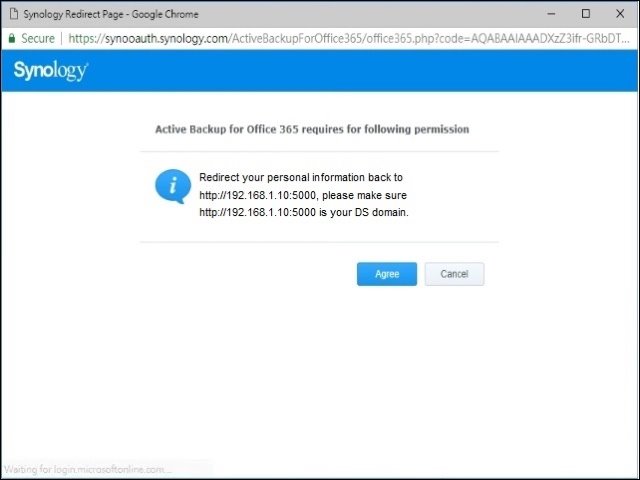640x480 pixels.
Task: Maximize the Synology Redirect Page window
Action: (x=586, y=14)
